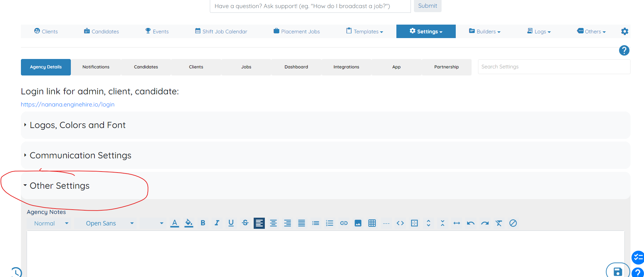Open the code view angle-brackets icon
The image size is (644, 277).
(x=400, y=223)
